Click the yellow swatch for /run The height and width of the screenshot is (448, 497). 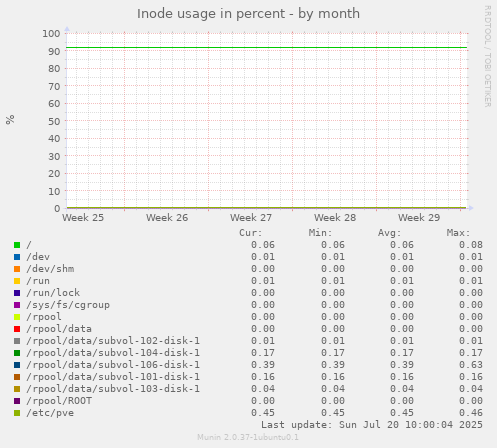pos(17,281)
